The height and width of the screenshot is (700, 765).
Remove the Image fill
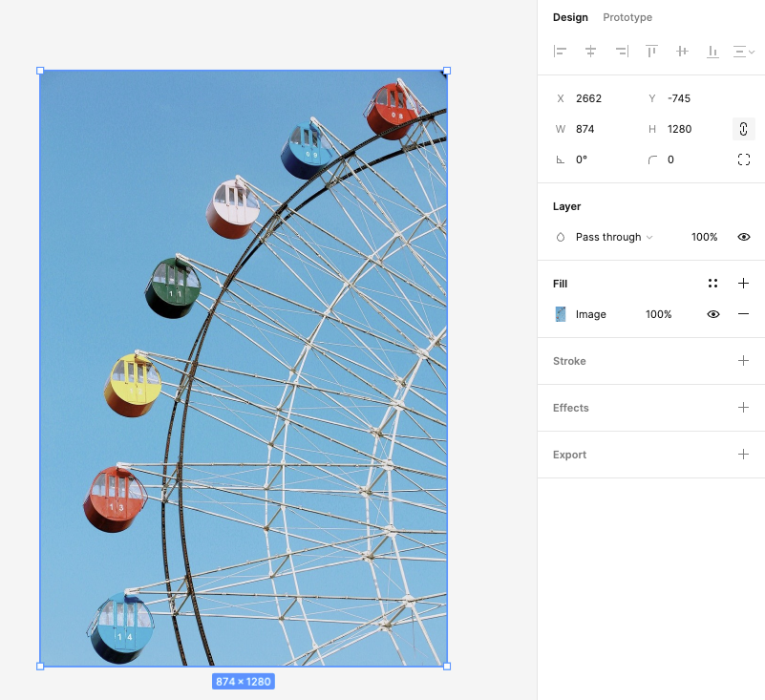click(x=743, y=314)
